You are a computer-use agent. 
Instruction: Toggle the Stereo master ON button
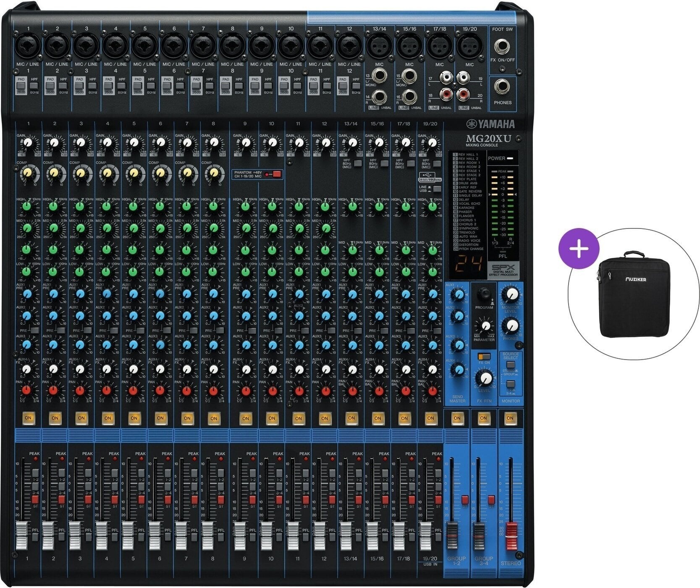(x=510, y=418)
